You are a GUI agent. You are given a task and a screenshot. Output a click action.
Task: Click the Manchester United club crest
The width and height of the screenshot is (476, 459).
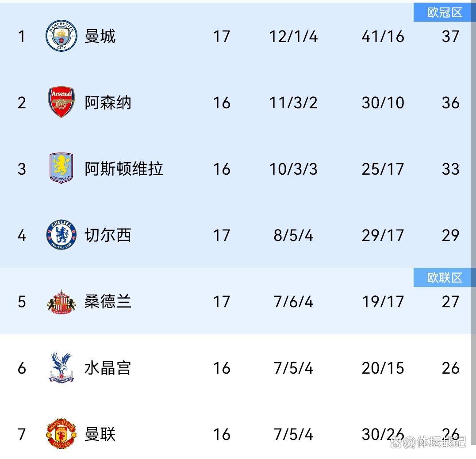(61, 434)
